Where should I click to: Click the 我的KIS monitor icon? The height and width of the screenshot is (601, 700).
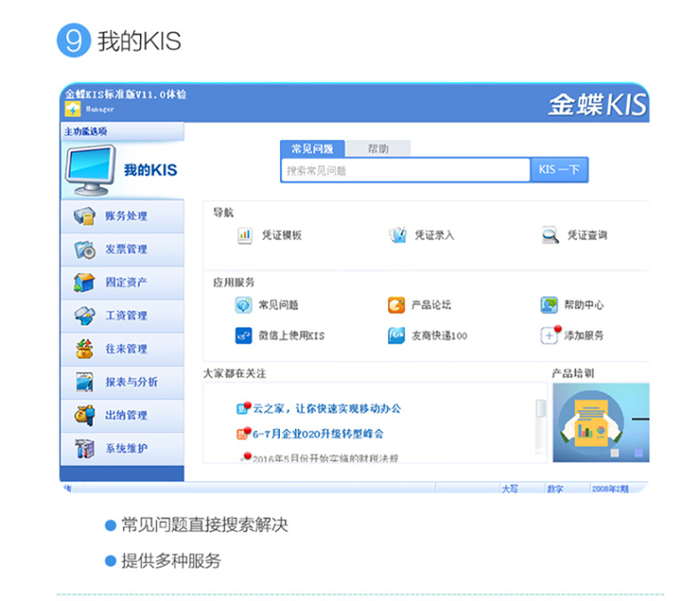click(89, 171)
